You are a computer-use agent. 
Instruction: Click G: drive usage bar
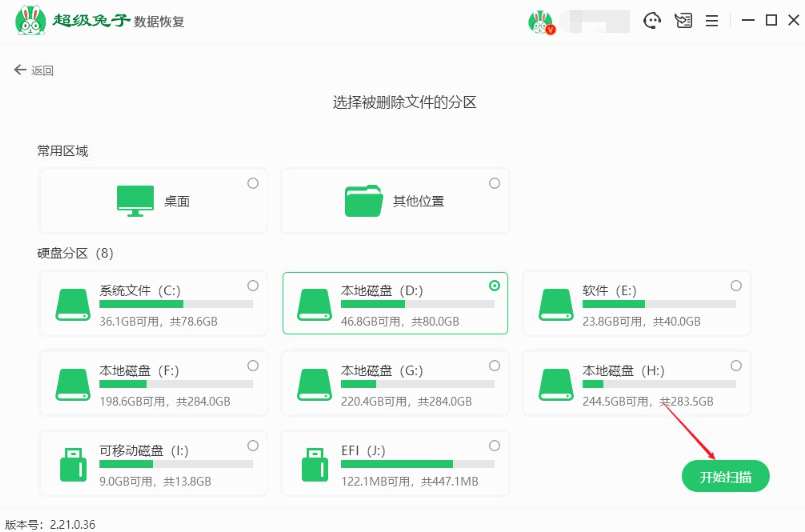pos(418,384)
